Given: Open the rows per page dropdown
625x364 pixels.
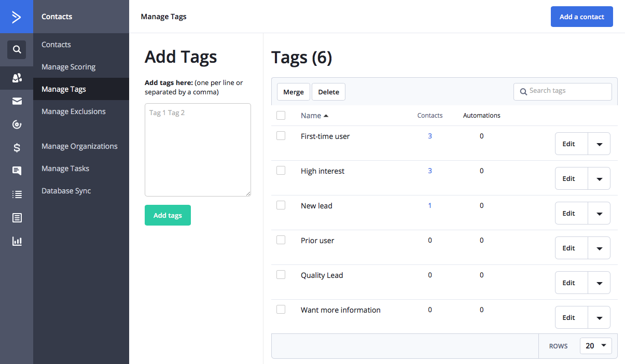Looking at the screenshot, I should point(595,346).
